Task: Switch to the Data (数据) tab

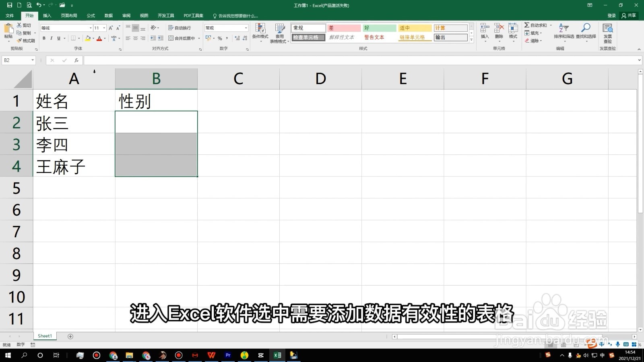Action: point(109,16)
